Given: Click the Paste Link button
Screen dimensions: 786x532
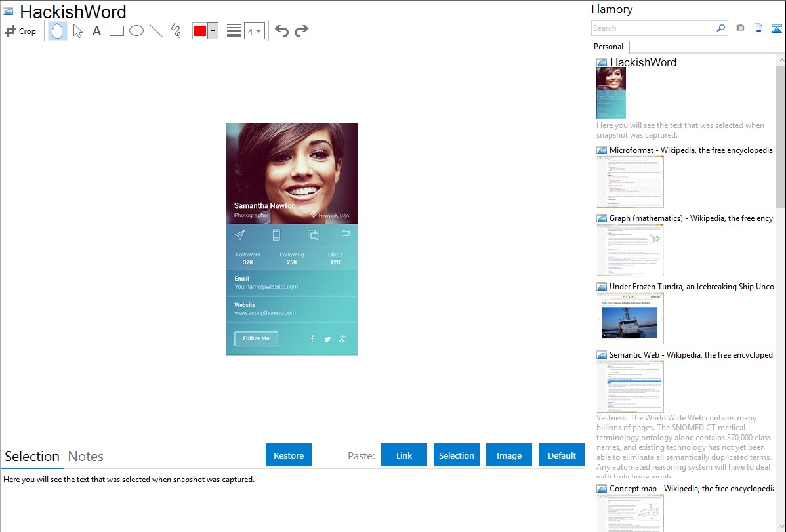Looking at the screenshot, I should (404, 455).
